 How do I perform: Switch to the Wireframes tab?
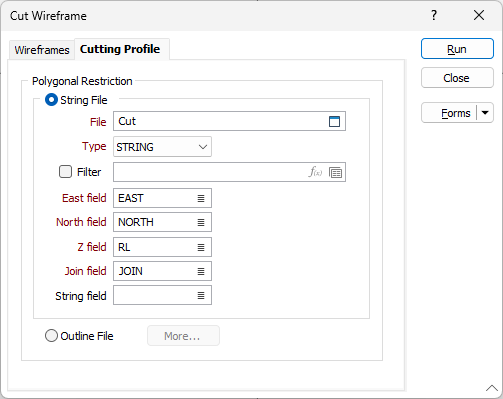pyautogui.click(x=42, y=50)
